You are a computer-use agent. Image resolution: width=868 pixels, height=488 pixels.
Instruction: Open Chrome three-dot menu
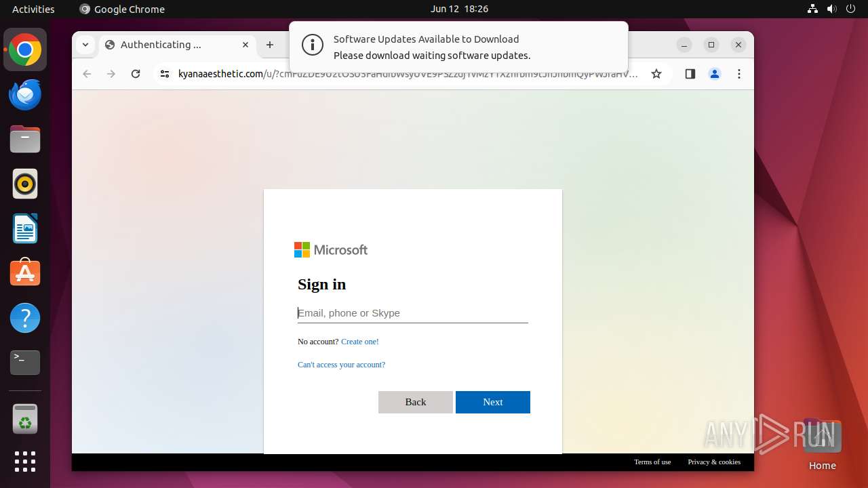(739, 74)
